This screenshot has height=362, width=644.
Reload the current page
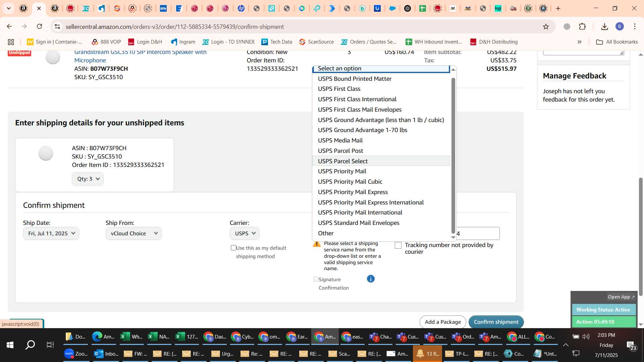(40, 26)
